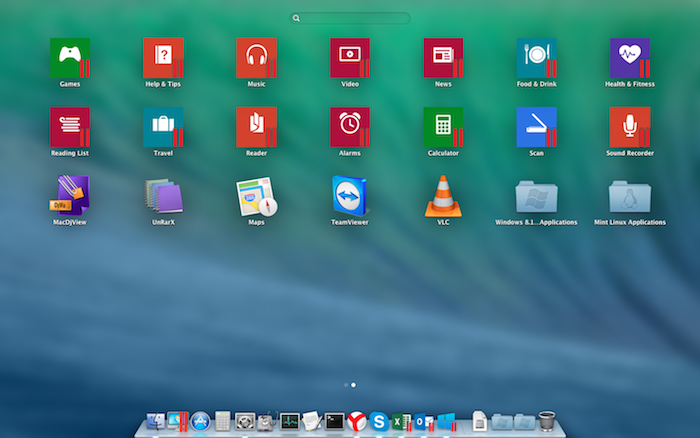700x438 pixels.
Task: Open Sound Recorder
Action: point(629,127)
